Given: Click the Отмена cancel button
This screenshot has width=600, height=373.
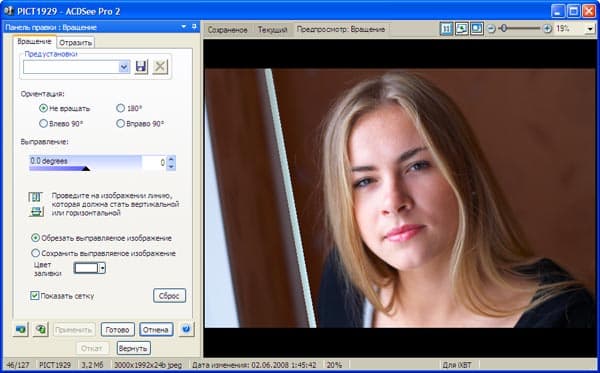Looking at the screenshot, I should [x=156, y=329].
